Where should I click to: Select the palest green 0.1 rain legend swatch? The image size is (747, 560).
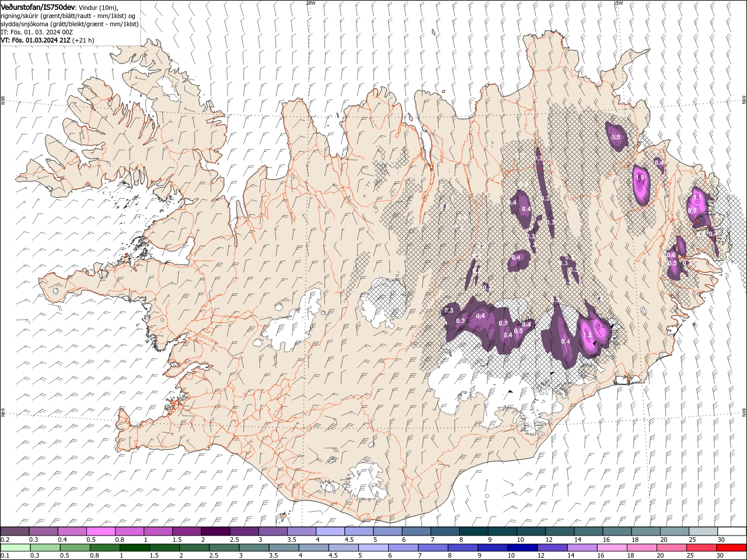pos(15,548)
